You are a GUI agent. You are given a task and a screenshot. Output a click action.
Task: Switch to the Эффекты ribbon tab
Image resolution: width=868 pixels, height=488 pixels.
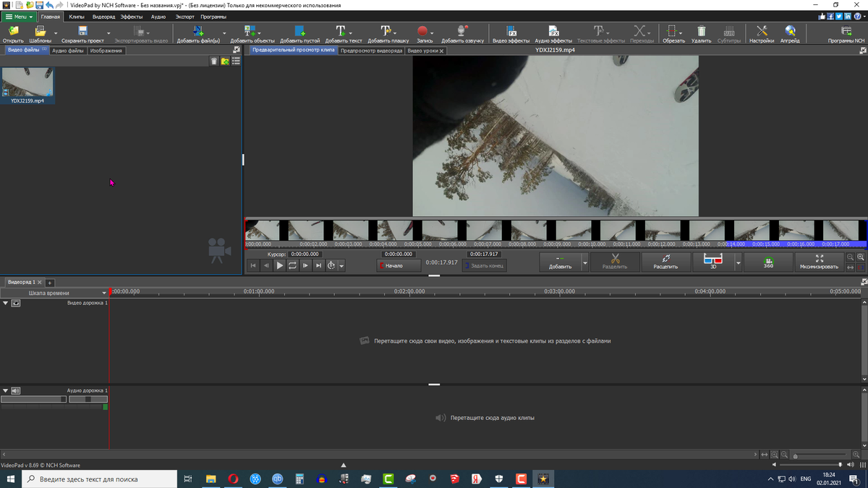pos(131,16)
